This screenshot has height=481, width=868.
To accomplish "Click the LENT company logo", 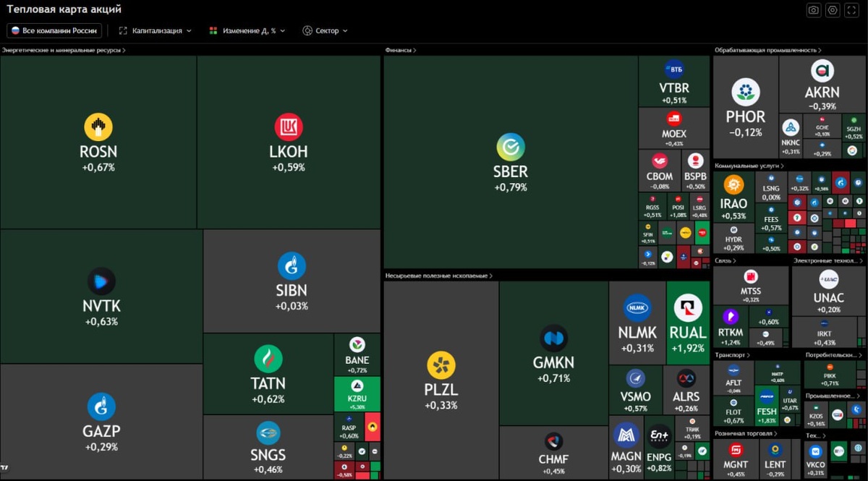I will click(775, 450).
